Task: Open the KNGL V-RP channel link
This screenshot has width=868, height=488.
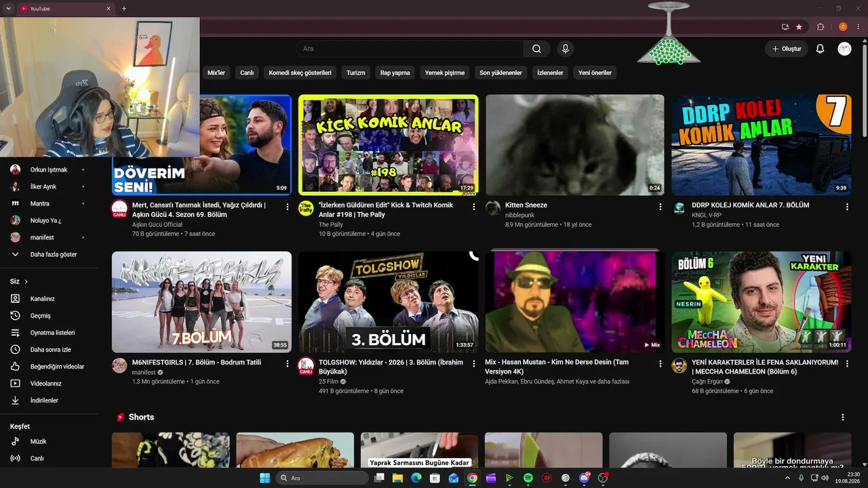Action: [x=707, y=215]
